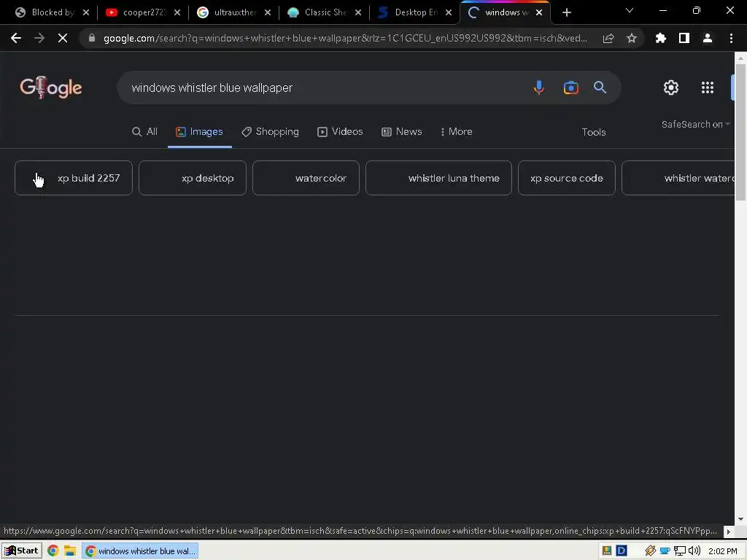Click the vertical page scrollbar thumb
The height and width of the screenshot is (560, 747).
click(740, 131)
